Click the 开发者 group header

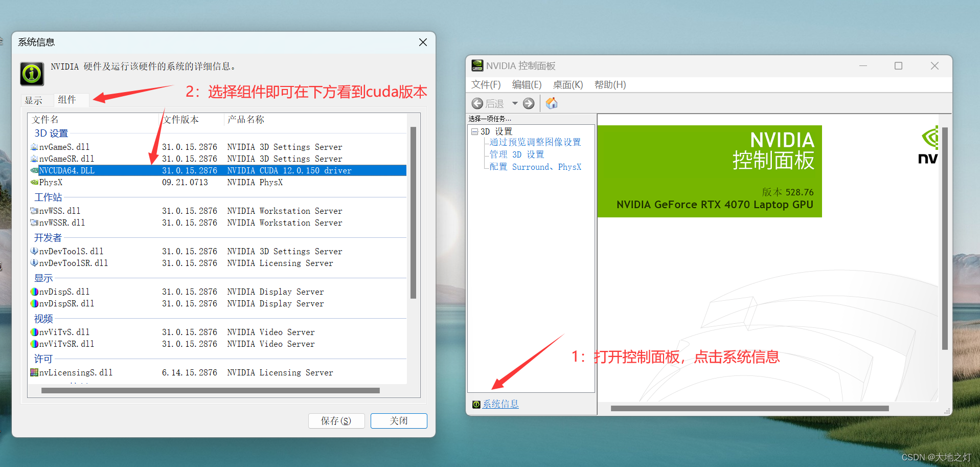pos(48,237)
